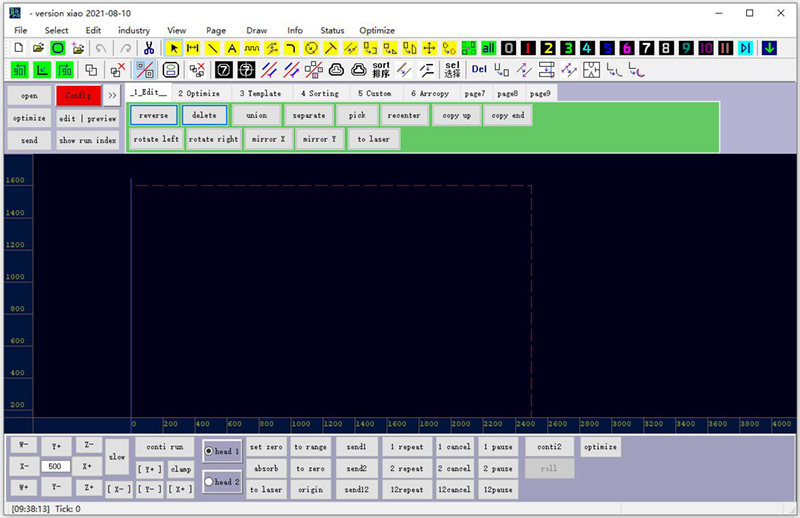Viewport: 800px width, 518px height.
Task: Select the rounded corner fillet tool
Action: tap(291, 48)
